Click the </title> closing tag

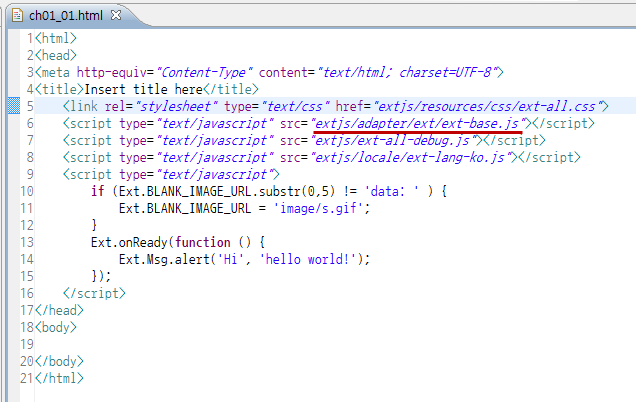(x=230, y=89)
